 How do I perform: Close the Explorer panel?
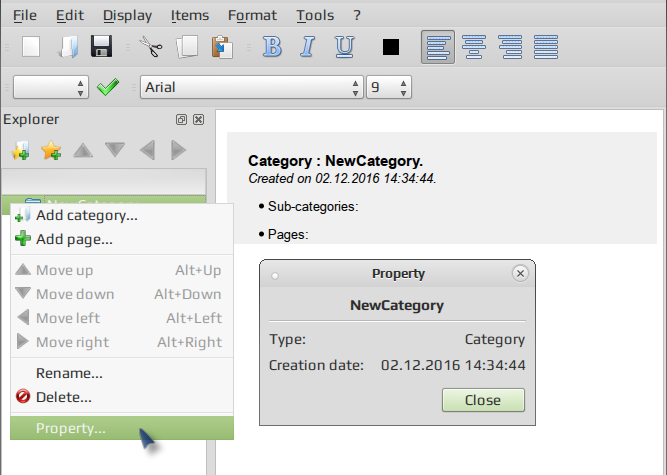tap(198, 119)
